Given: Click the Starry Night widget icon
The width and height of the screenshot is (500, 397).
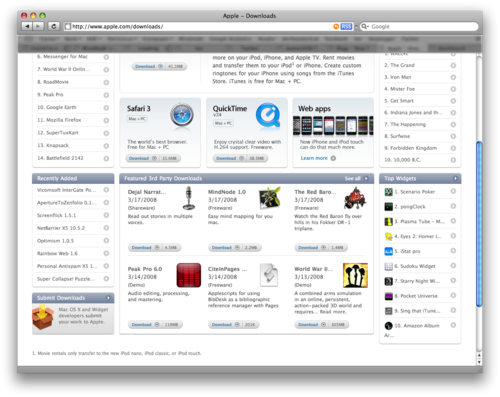Looking at the screenshot, I should point(388,281).
